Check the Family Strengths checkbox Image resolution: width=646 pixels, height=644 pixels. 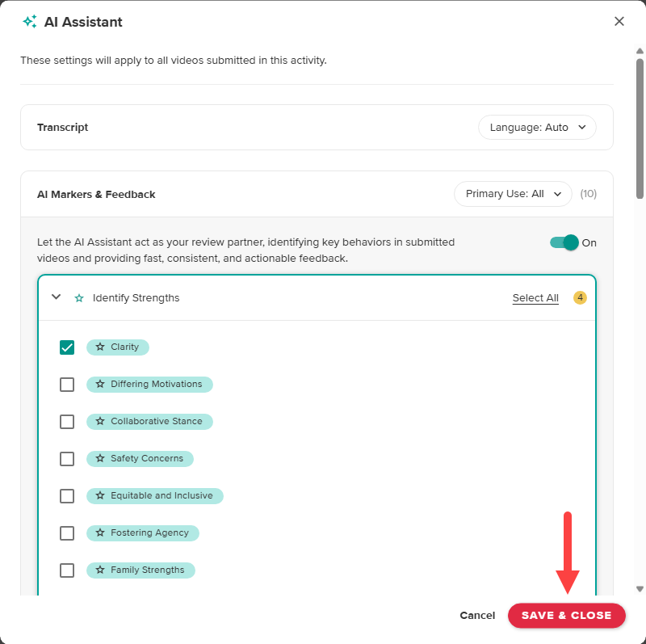[67, 570]
